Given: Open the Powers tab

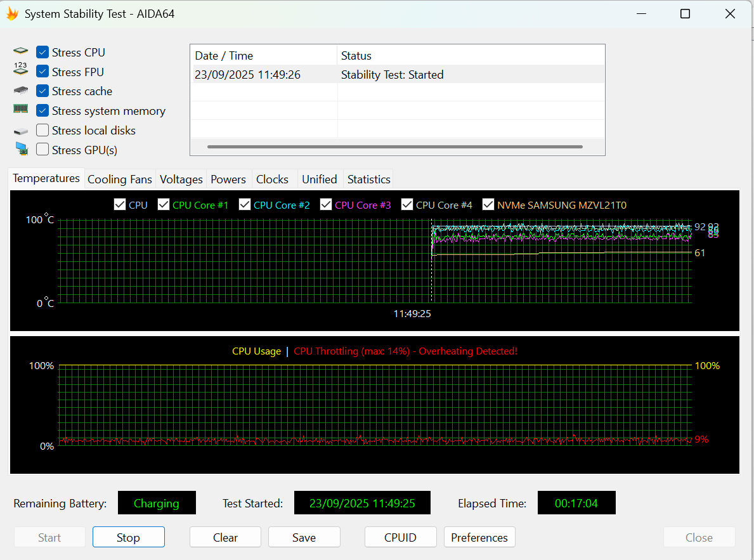Looking at the screenshot, I should 228,179.
